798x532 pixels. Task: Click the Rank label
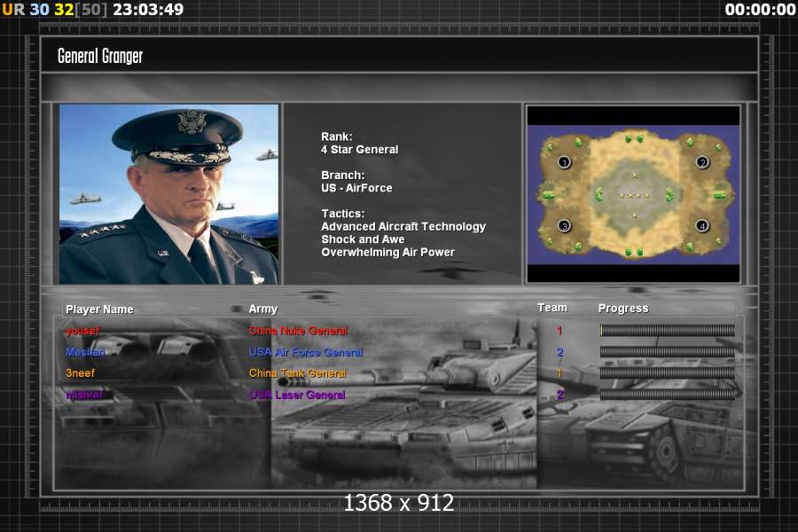(336, 137)
